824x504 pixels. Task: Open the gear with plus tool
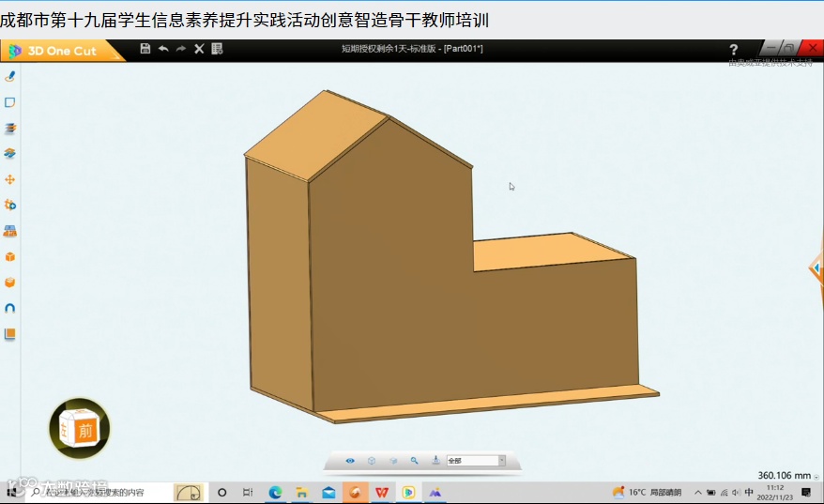(x=9, y=205)
